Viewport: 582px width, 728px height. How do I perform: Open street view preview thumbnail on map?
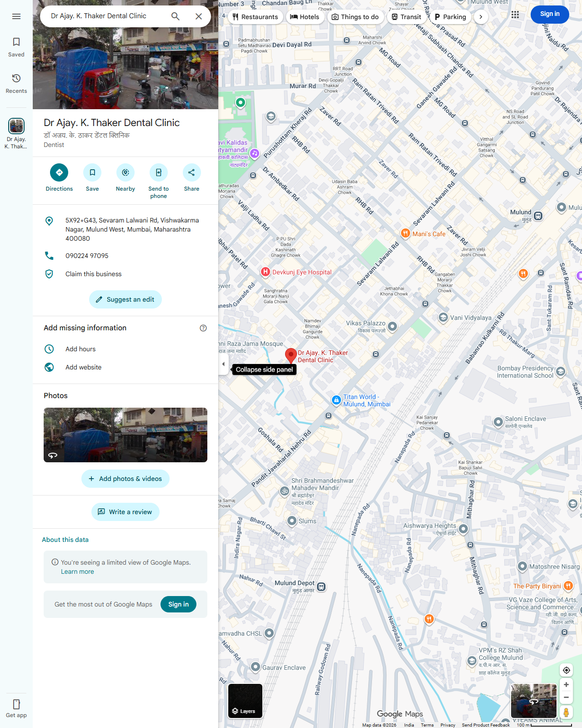534,701
